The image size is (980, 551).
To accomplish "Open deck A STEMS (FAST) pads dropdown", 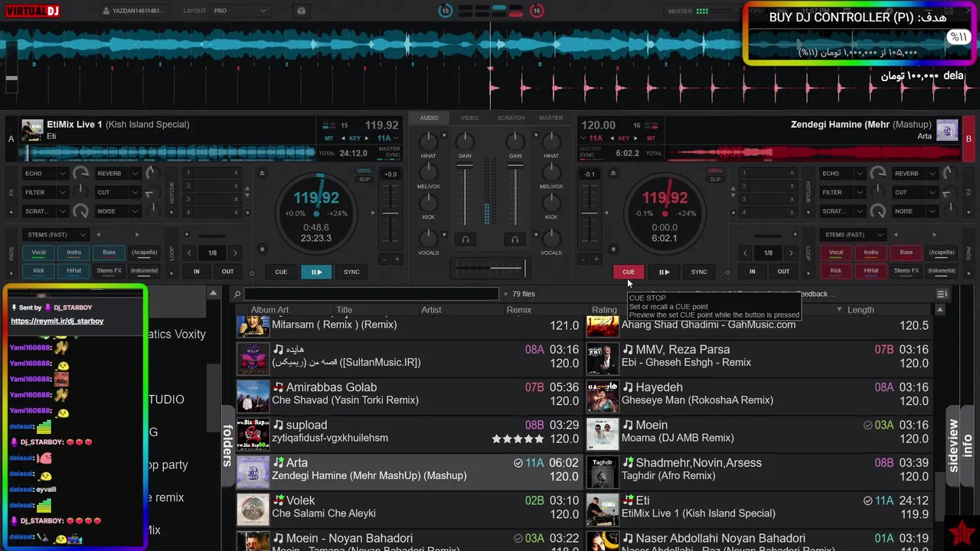I will pos(56,234).
